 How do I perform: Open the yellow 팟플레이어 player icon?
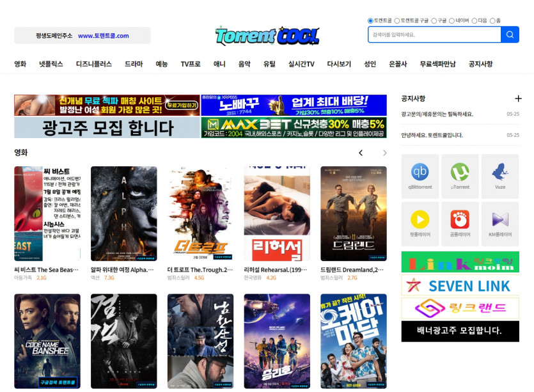[x=420, y=223]
